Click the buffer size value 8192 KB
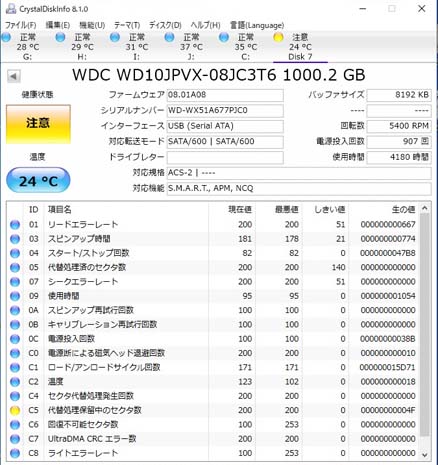Viewport: 438px width, 465px height. coord(399,95)
